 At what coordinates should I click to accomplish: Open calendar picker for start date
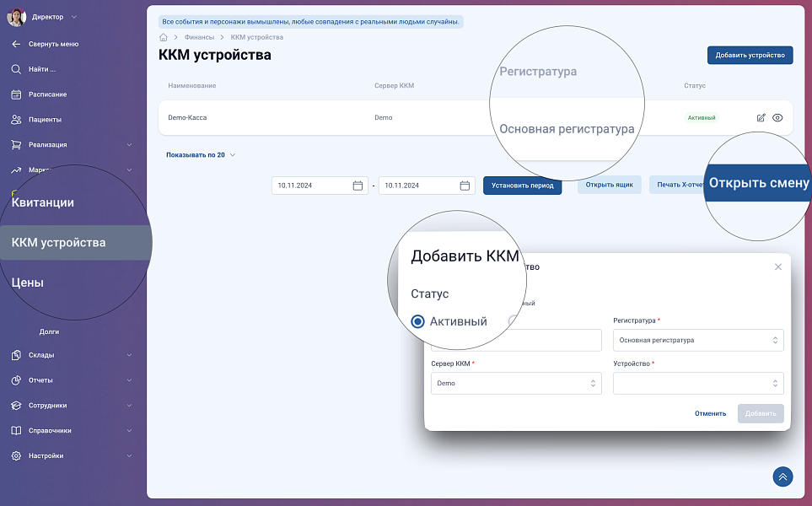point(358,186)
